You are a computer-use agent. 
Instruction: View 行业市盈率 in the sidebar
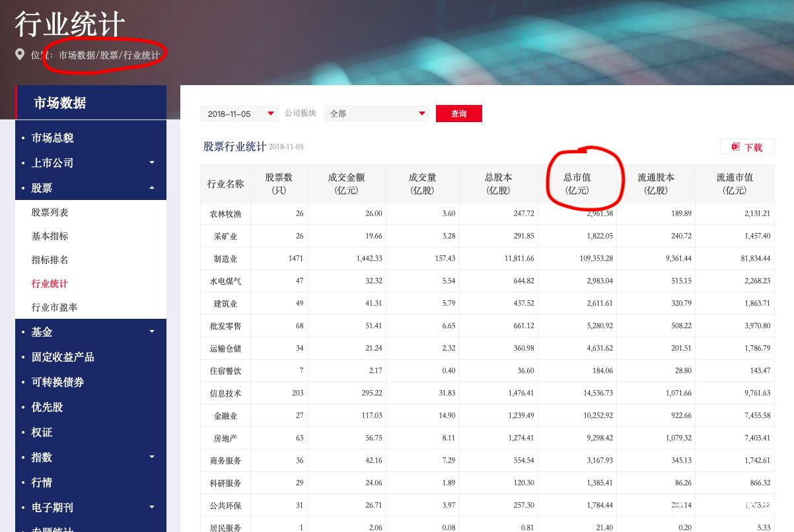coord(54,307)
